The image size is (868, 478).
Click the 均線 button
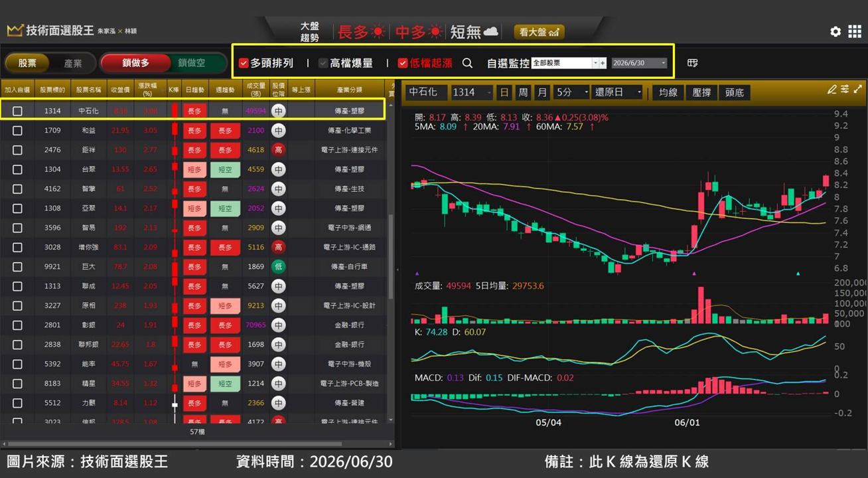coord(668,92)
